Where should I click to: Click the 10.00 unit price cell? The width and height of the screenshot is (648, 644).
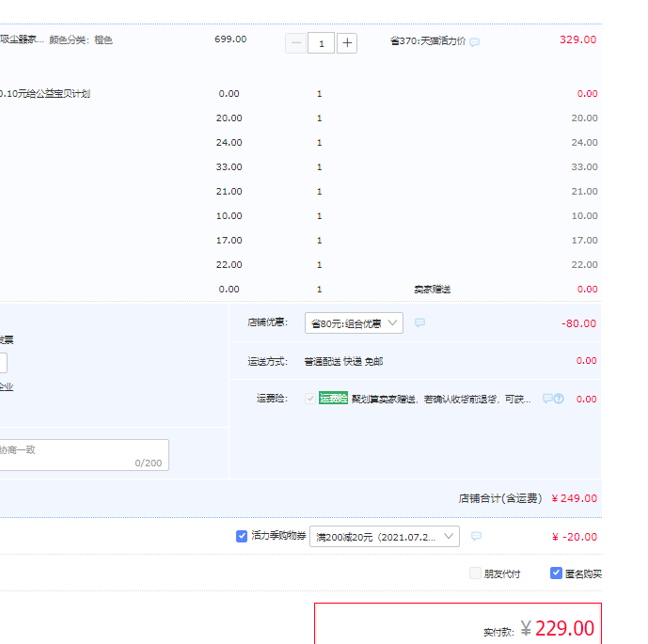tap(229, 215)
